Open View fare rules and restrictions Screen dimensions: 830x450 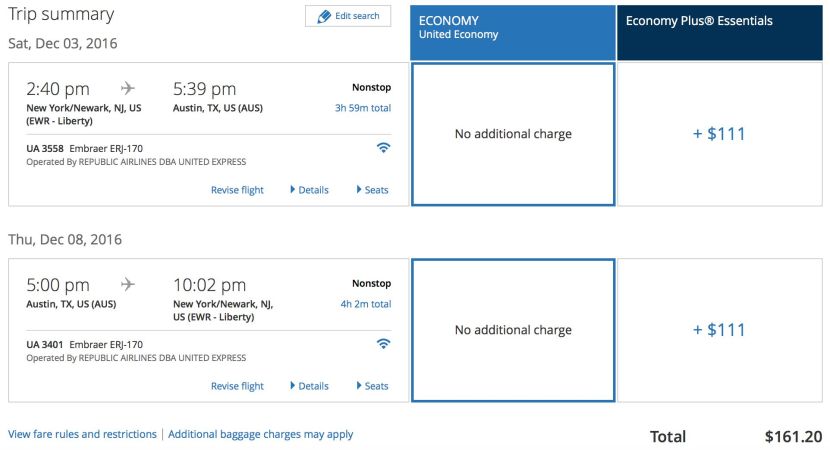tap(82, 434)
